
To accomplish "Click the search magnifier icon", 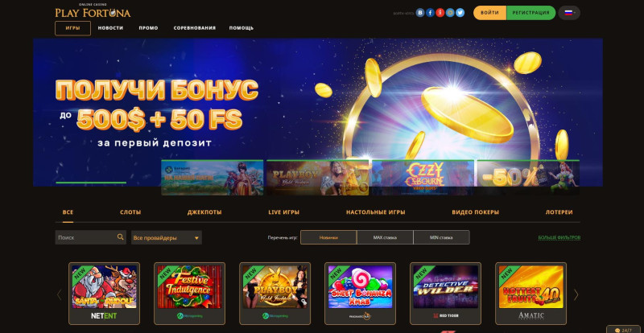I will click(120, 237).
